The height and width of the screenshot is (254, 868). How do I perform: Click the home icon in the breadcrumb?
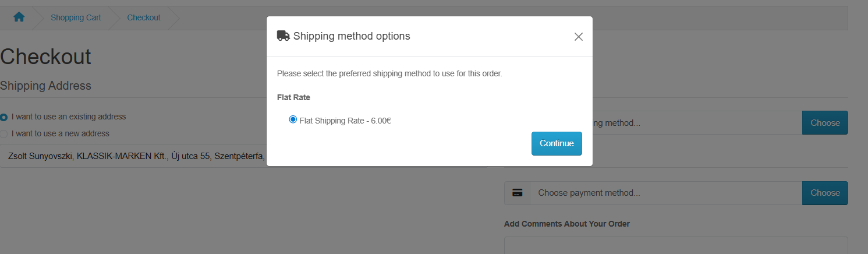coord(19,17)
